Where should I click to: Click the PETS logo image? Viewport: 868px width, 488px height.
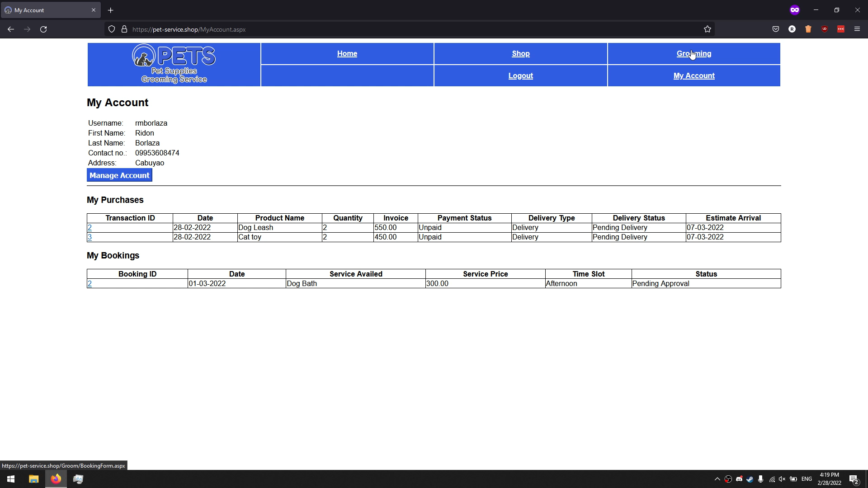pos(174,64)
